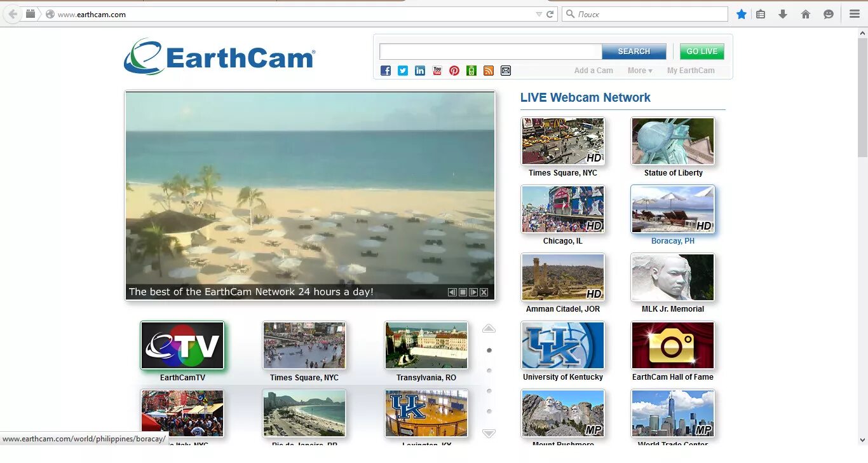The image size is (868, 463).
Task: Skip to next cam in featured player
Action: tap(473, 292)
